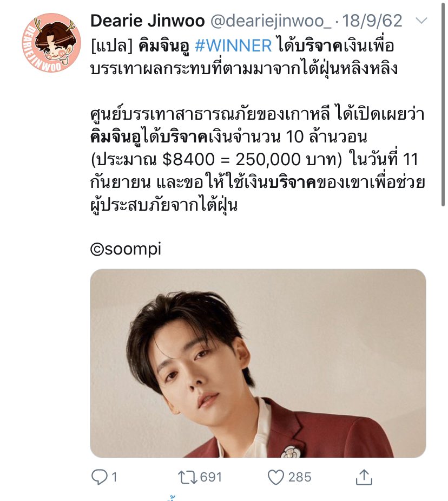Viewport: 448px width, 501px height.
Task: Open the Dearie Jinwoo display name
Action: 147,21
